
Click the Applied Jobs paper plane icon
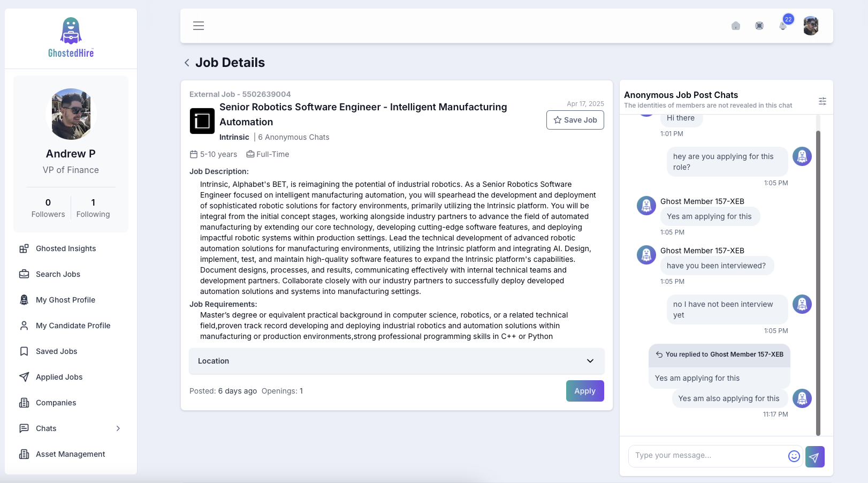(x=24, y=377)
